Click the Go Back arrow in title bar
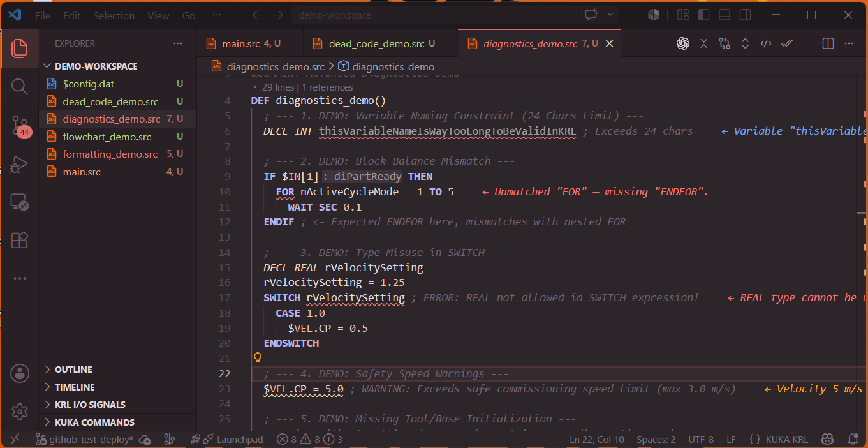 tap(257, 15)
